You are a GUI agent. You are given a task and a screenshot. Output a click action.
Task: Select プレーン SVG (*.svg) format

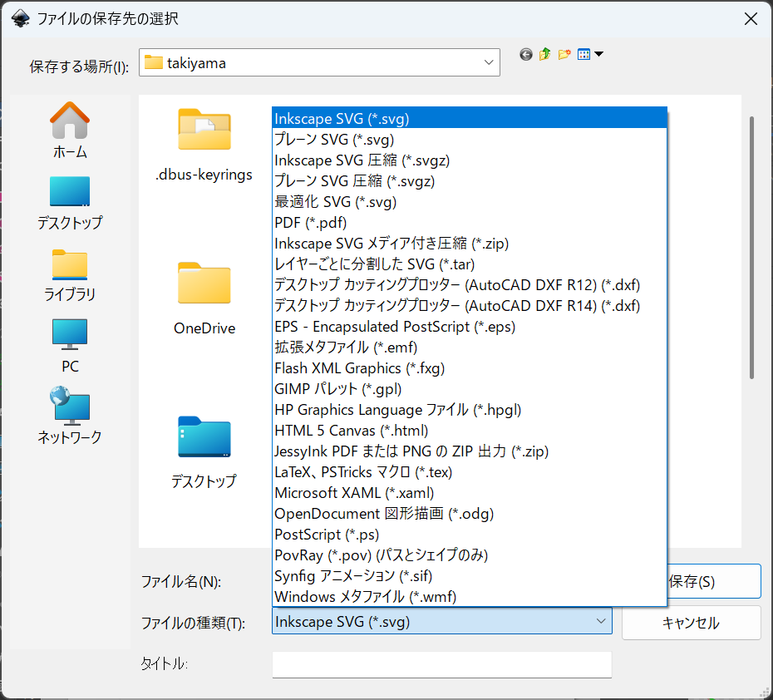coord(334,140)
